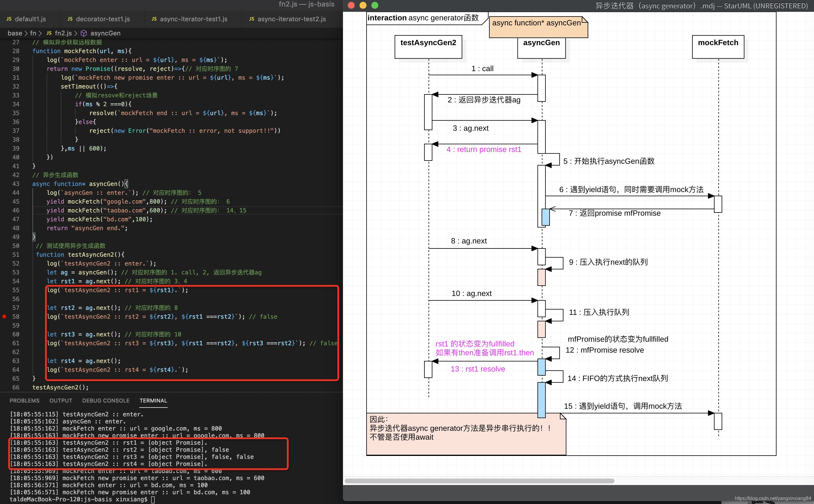814x504 pixels.
Task: Click the JS icon on async-iterator-test2.js tab
Action: 252,19
